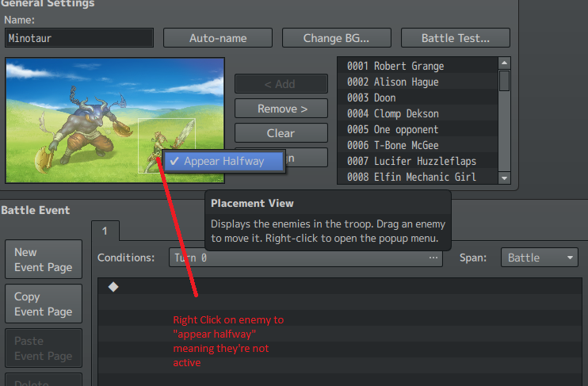Open the Change BG dialog
The width and height of the screenshot is (588, 386).
(336, 38)
